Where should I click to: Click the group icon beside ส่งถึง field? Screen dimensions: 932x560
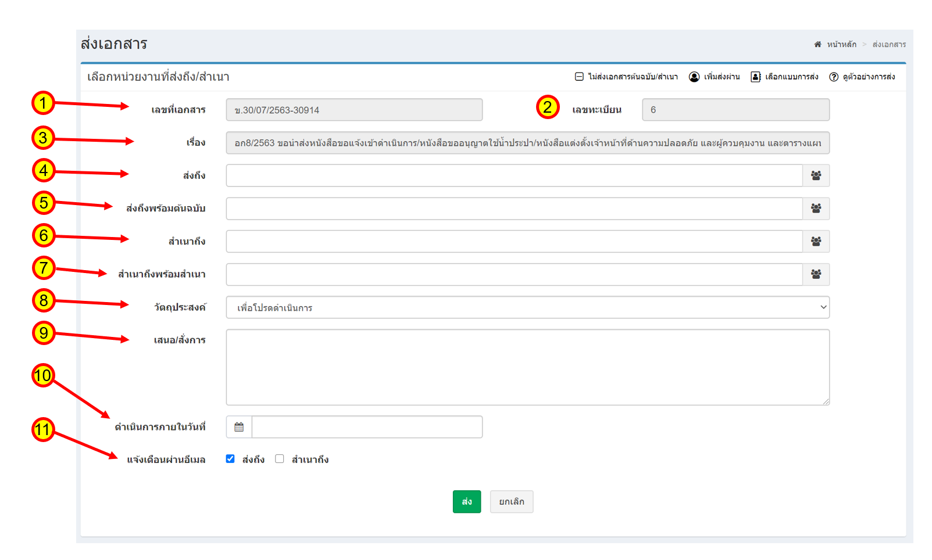point(816,175)
